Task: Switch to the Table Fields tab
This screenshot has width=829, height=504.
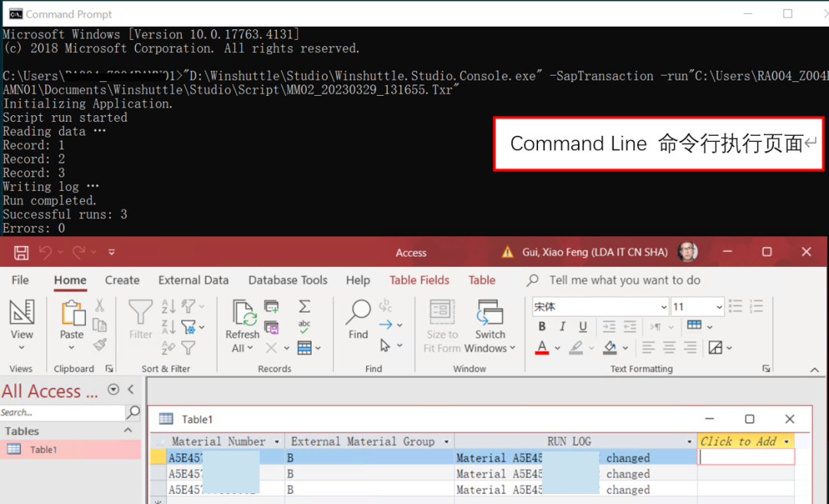Action: coord(419,280)
